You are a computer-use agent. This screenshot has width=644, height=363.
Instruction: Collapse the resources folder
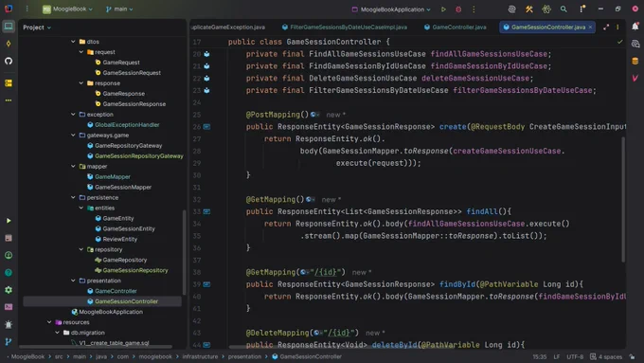(49, 322)
